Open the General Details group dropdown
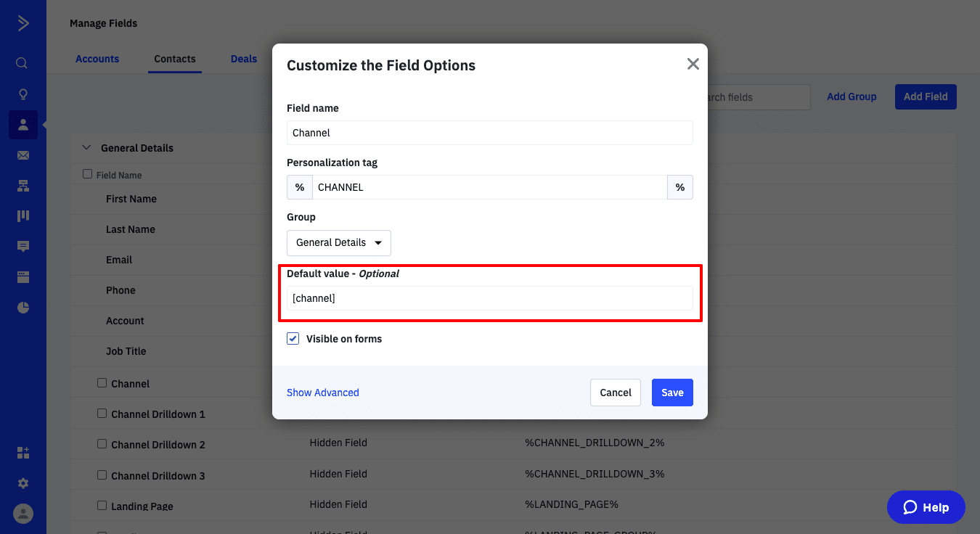This screenshot has height=534, width=980. pos(339,243)
